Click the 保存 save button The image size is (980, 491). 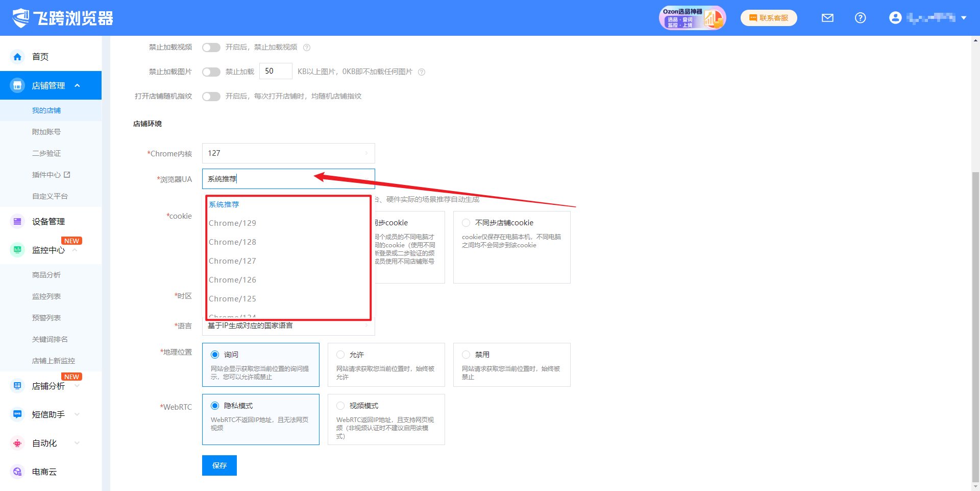(219, 465)
